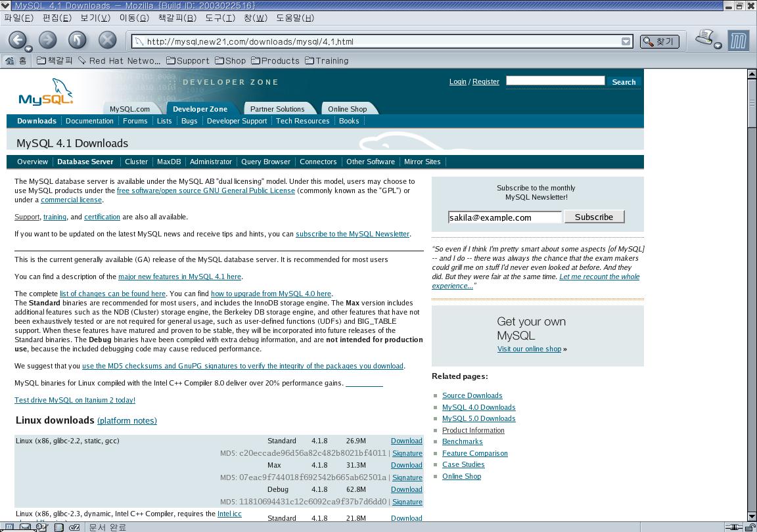
Task: Switch to the Online Shop tab
Action: [x=347, y=109]
